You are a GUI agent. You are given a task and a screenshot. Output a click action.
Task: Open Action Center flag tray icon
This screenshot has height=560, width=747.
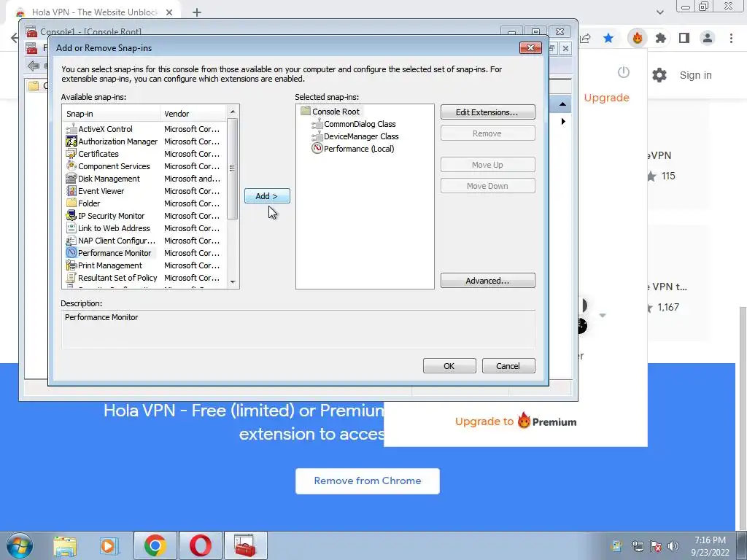coord(656,546)
